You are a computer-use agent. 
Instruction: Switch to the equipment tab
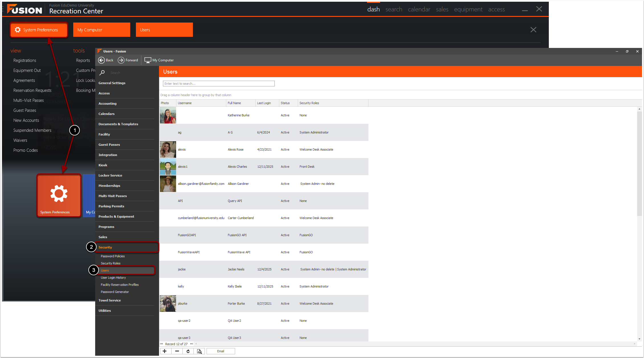coord(468,9)
